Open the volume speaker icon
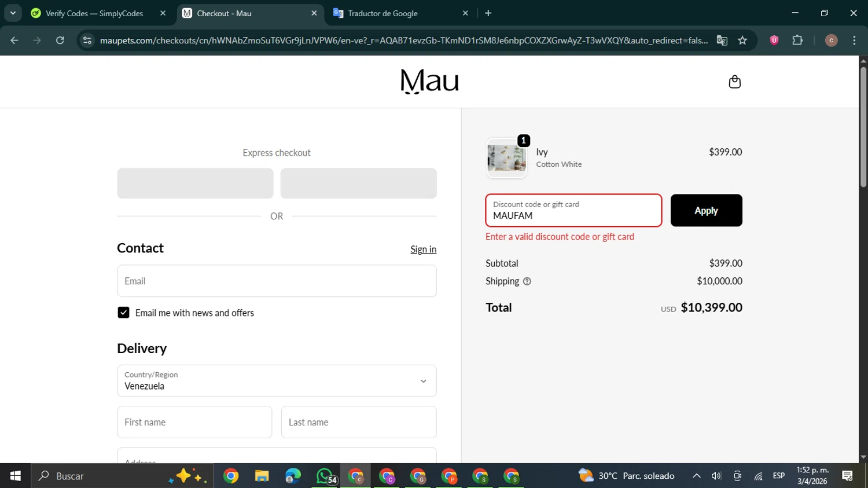The image size is (868, 488). (716, 476)
